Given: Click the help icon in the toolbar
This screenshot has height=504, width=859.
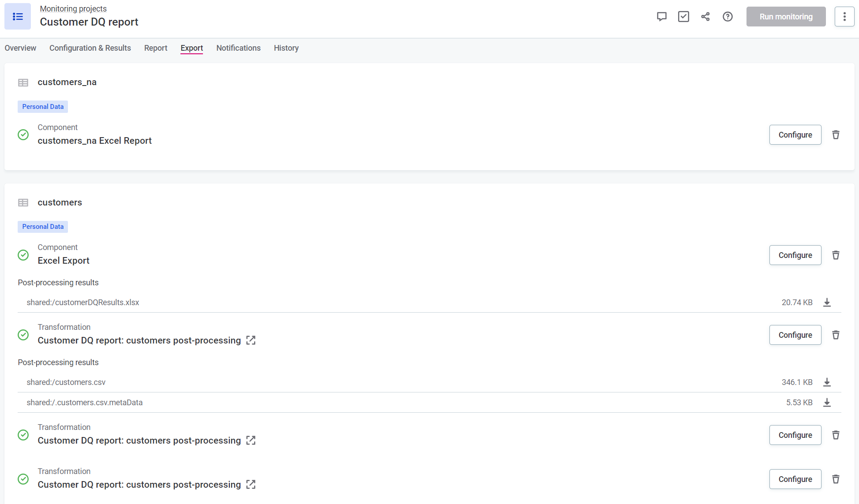Looking at the screenshot, I should point(727,16).
